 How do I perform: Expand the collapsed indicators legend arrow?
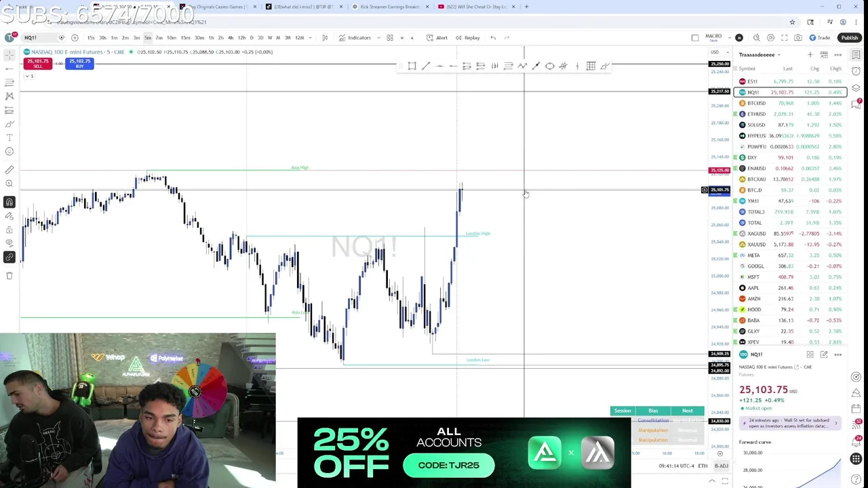(28, 76)
